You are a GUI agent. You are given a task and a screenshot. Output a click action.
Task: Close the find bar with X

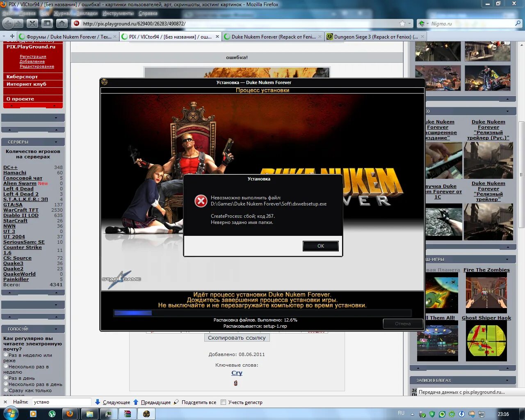coord(5,402)
